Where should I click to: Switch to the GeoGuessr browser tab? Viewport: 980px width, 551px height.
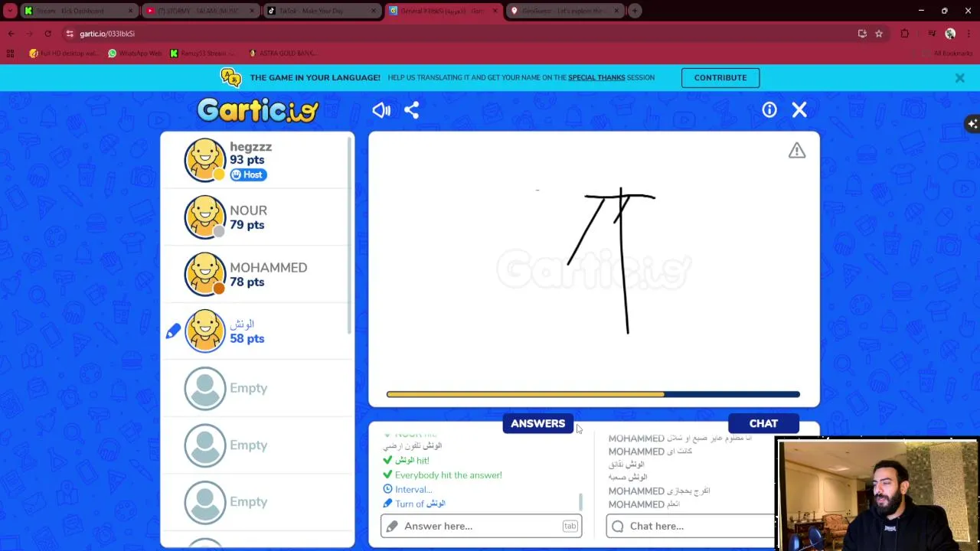click(565, 11)
